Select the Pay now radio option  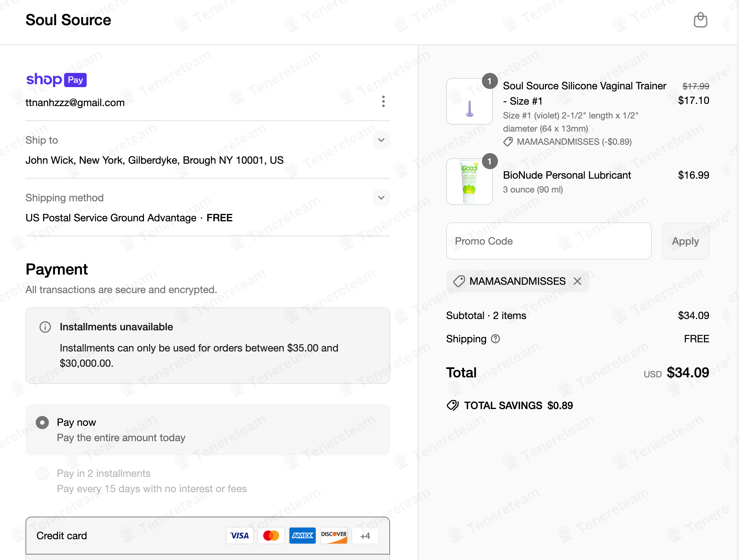coord(42,423)
